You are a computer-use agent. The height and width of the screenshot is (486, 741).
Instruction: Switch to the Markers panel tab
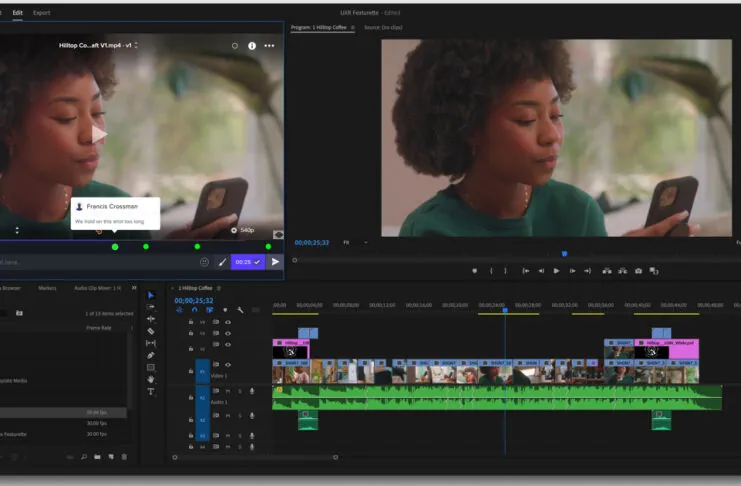(47, 288)
